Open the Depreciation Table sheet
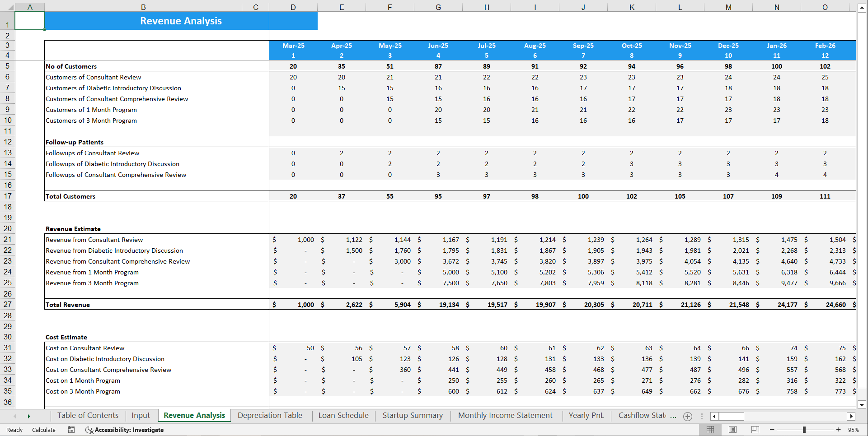 click(x=270, y=415)
